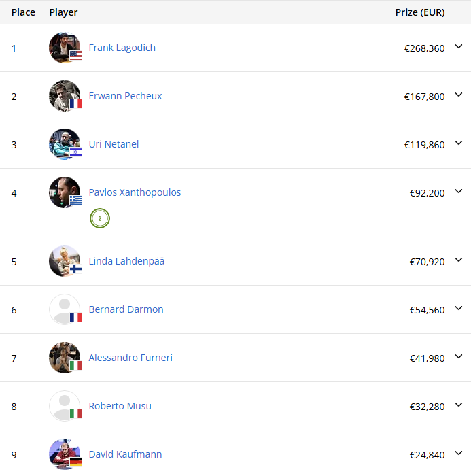Click Uri Netanel's avatar image
471x476 pixels.
click(x=65, y=144)
